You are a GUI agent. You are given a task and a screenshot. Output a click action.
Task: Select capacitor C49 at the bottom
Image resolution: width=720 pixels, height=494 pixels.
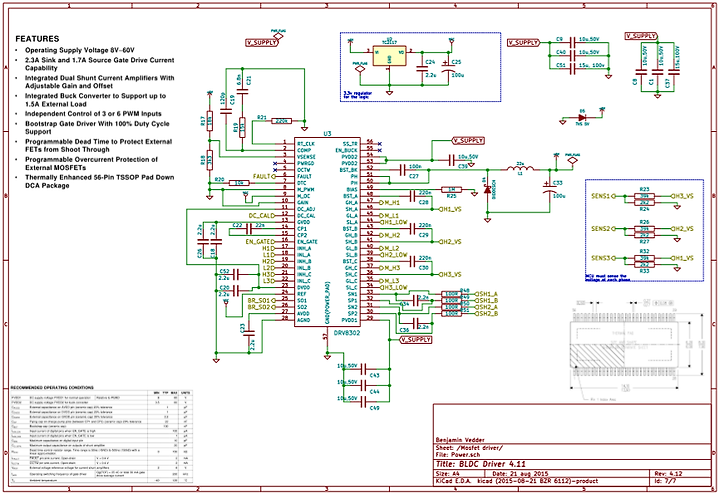point(364,402)
